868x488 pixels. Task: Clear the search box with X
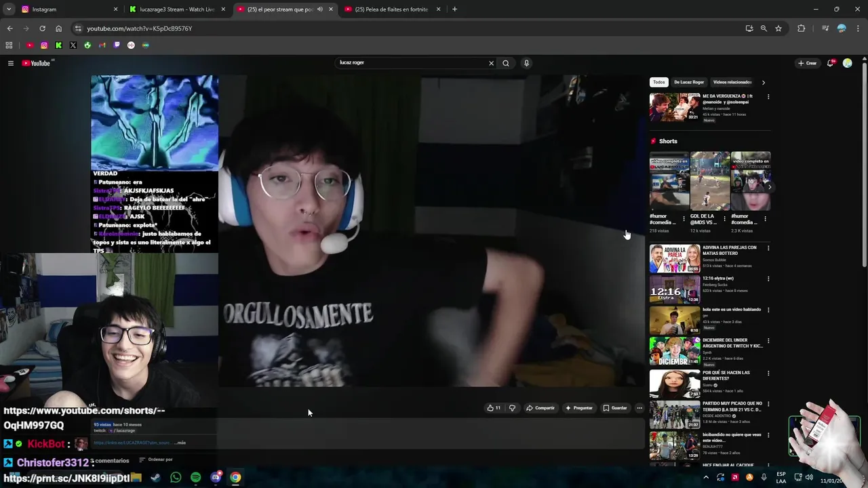pyautogui.click(x=491, y=63)
